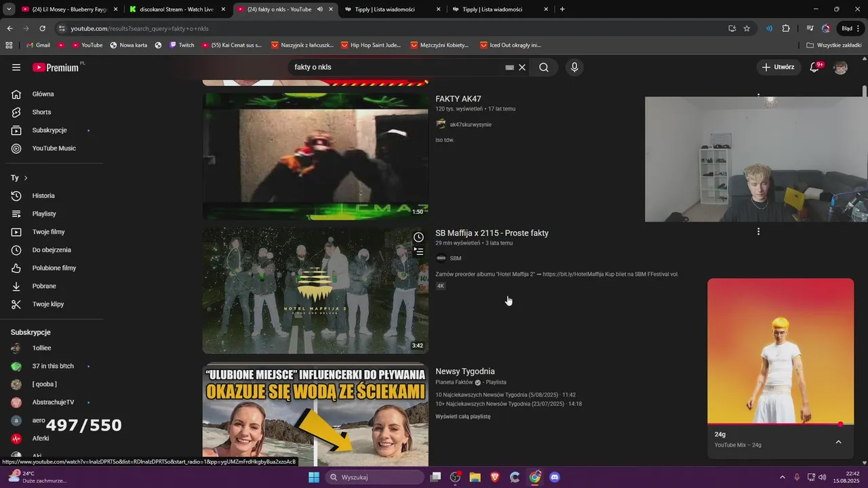Open a new browser tab

click(562, 9)
